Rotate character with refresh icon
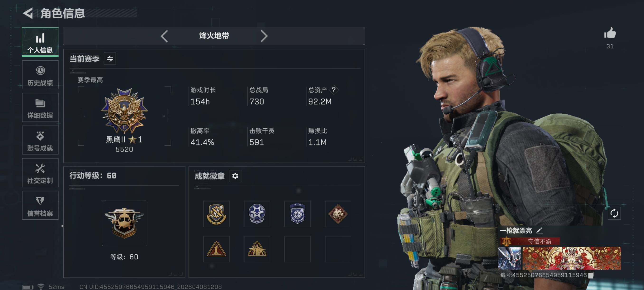The height and width of the screenshot is (290, 644). [614, 213]
